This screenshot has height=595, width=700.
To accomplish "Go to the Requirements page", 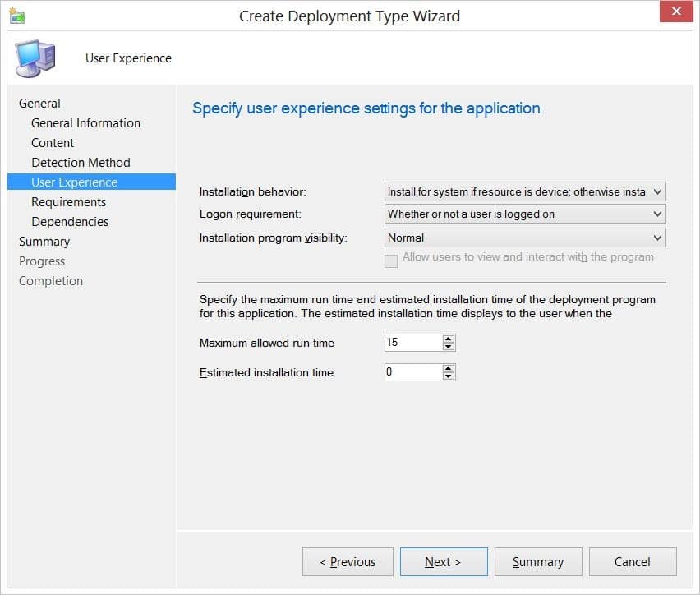I will [x=68, y=201].
